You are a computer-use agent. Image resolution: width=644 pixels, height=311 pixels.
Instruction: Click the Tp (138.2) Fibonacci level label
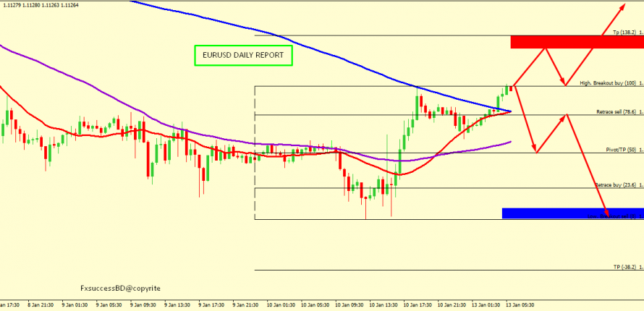click(626, 33)
